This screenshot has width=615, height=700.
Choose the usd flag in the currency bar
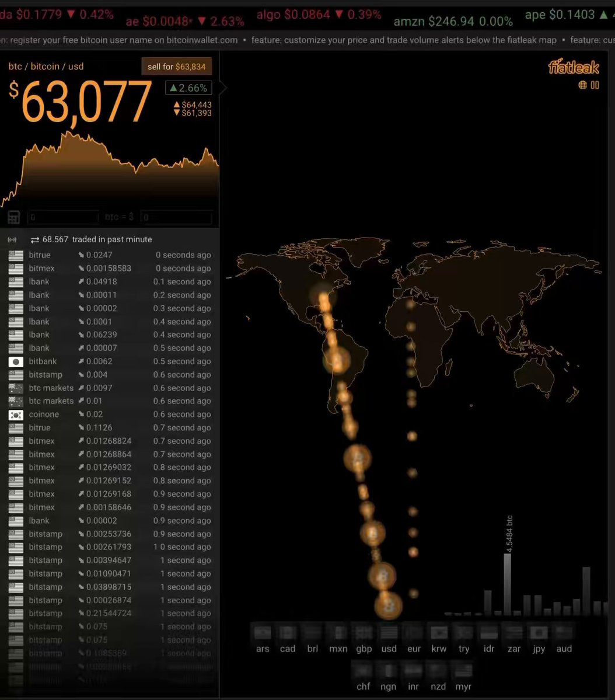click(389, 633)
